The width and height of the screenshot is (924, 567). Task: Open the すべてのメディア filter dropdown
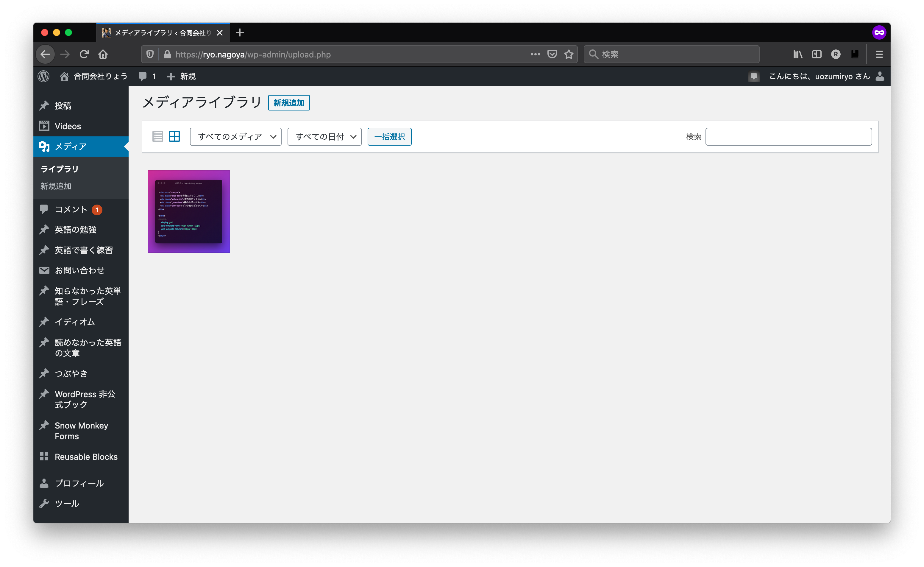point(235,137)
